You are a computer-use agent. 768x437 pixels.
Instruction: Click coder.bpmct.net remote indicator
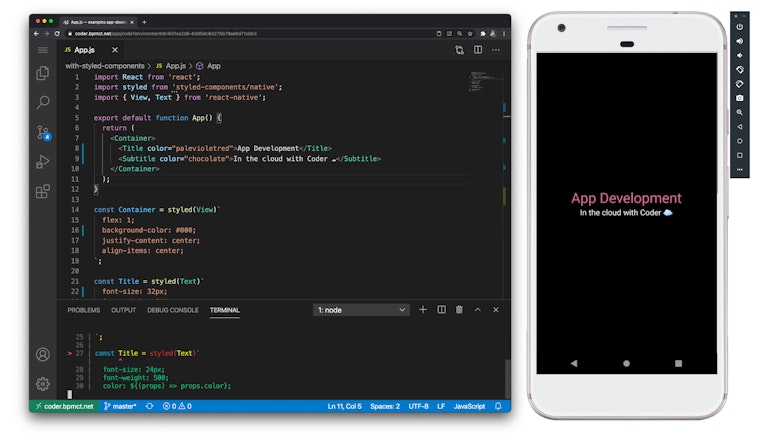(64, 406)
